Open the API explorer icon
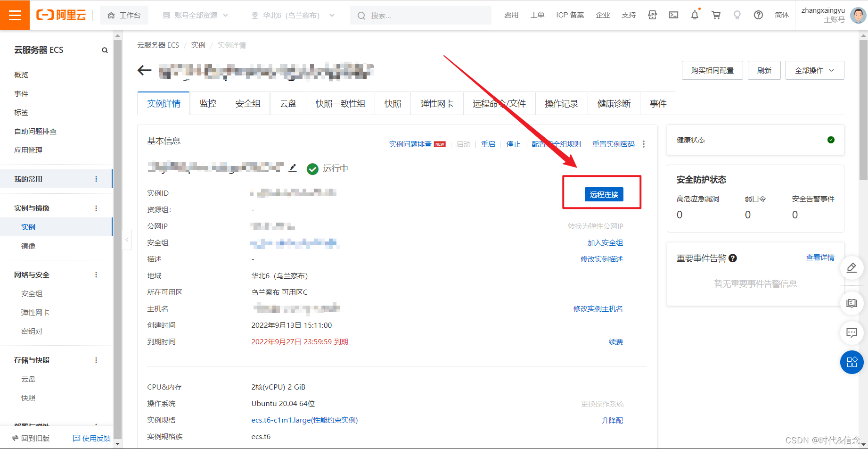The width and height of the screenshot is (868, 449). (x=652, y=15)
